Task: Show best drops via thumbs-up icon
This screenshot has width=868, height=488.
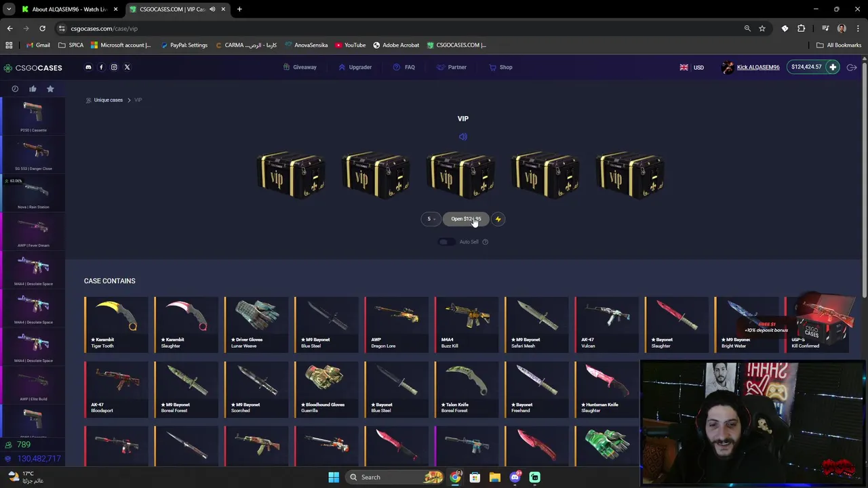Action: coord(33,89)
